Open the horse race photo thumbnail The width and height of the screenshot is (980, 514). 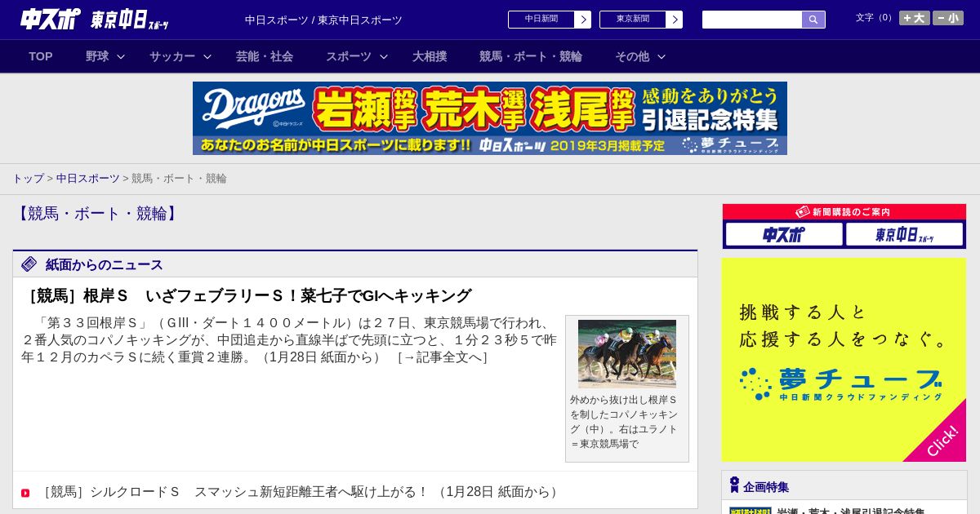[x=627, y=354]
